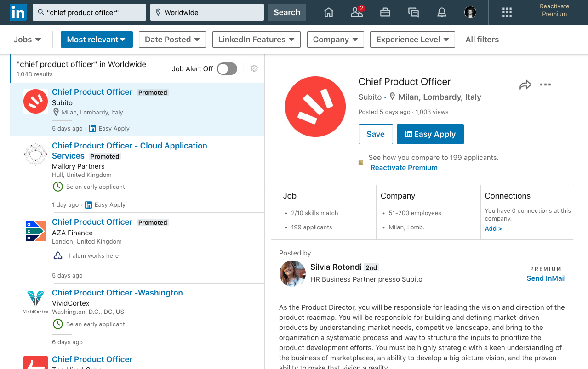Click the 1,048 results count

[34, 74]
